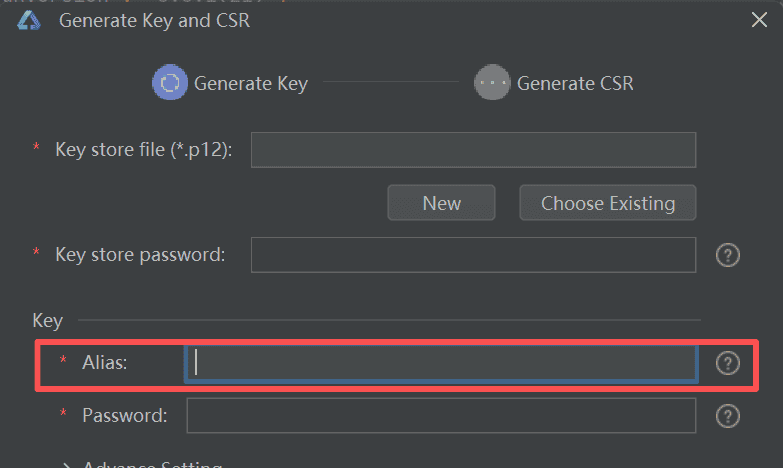Click into the Key store password field
This screenshot has width=783, height=468.
click(473, 255)
